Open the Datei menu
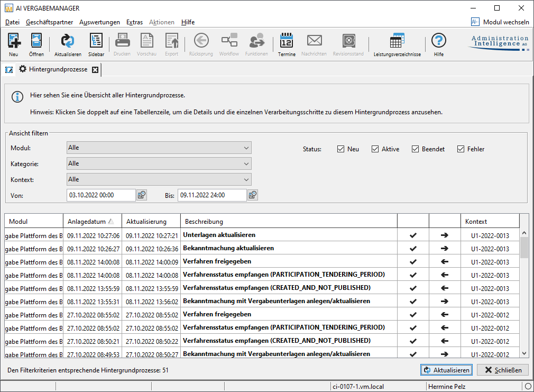 tap(12, 22)
